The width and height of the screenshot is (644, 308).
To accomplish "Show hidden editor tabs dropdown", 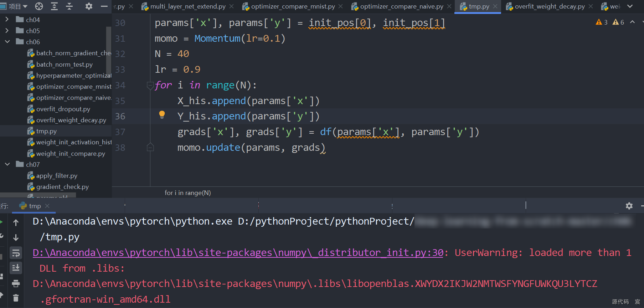I will (x=630, y=6).
